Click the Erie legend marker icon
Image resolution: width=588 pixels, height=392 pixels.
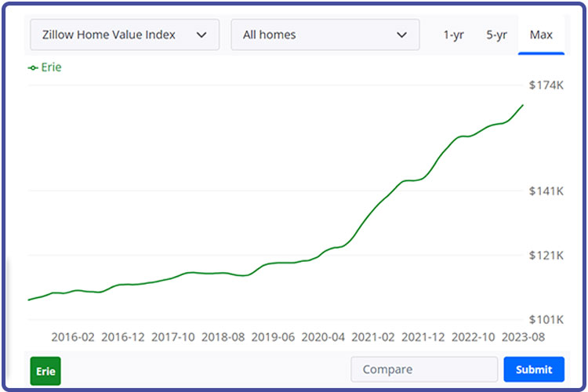tap(33, 68)
